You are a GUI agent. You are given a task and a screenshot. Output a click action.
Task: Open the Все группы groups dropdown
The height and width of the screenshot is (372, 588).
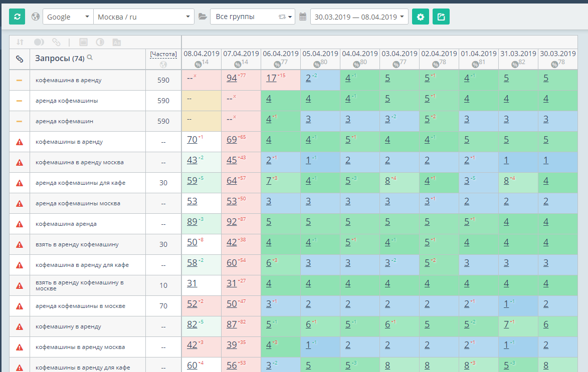pyautogui.click(x=253, y=17)
